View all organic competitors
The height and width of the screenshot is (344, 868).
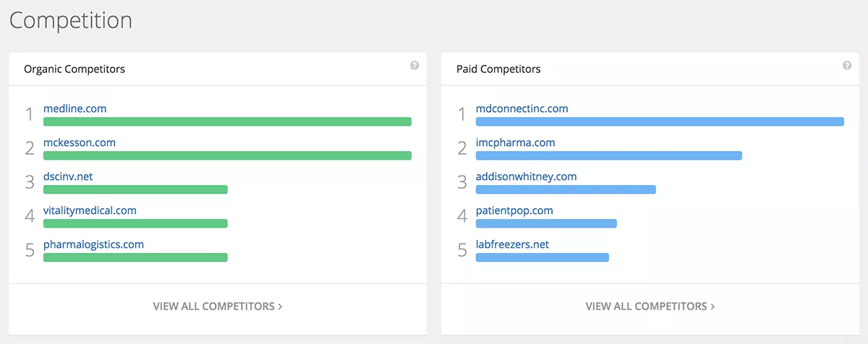[217, 306]
